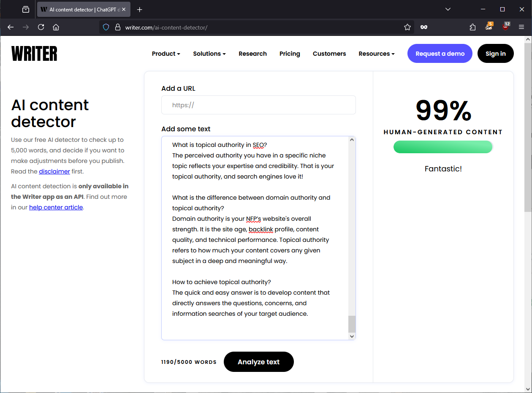The height and width of the screenshot is (393, 532).
Task: Click the page scrollbar up arrow
Action: coord(527,39)
